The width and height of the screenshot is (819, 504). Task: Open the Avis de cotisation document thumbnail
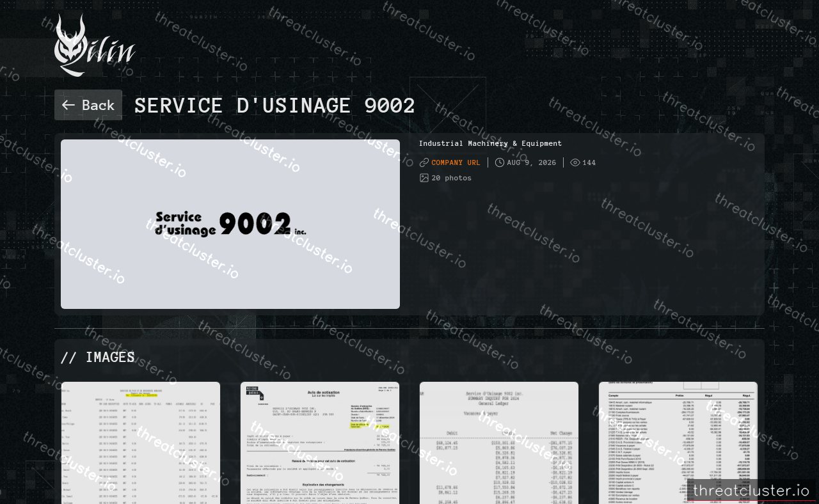pos(320,443)
